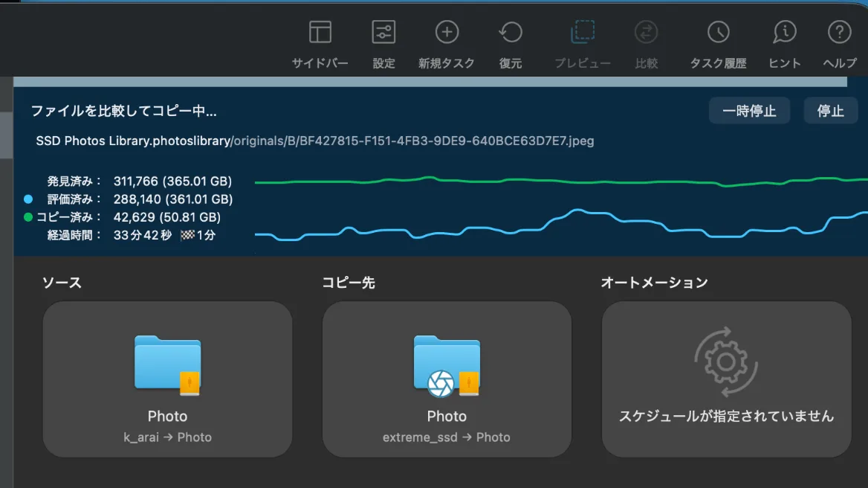Toggle the サイドバー sidebar icon
Screen dimensions: 868x488
click(x=320, y=32)
